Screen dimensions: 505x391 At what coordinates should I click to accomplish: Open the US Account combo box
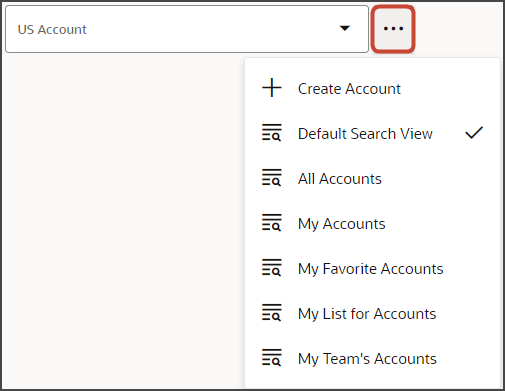[x=187, y=29]
